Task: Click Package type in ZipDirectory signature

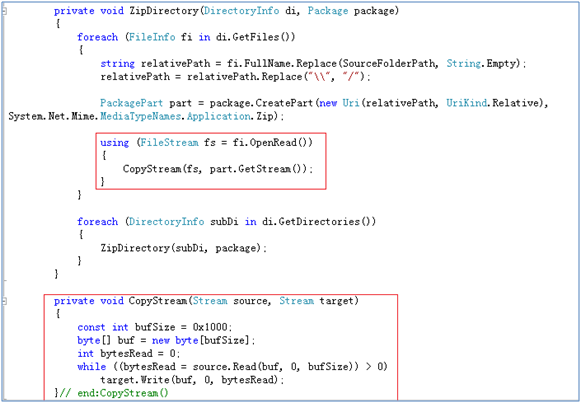Action: (328, 11)
